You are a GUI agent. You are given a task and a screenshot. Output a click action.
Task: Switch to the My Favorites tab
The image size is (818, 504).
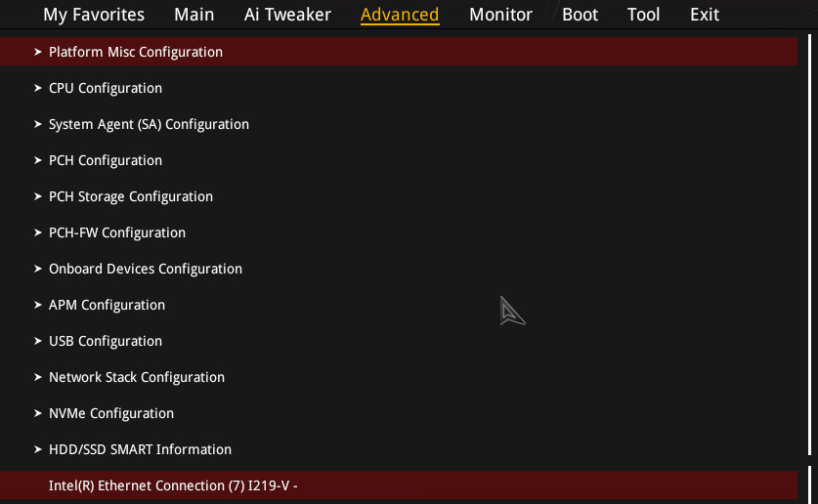click(94, 14)
